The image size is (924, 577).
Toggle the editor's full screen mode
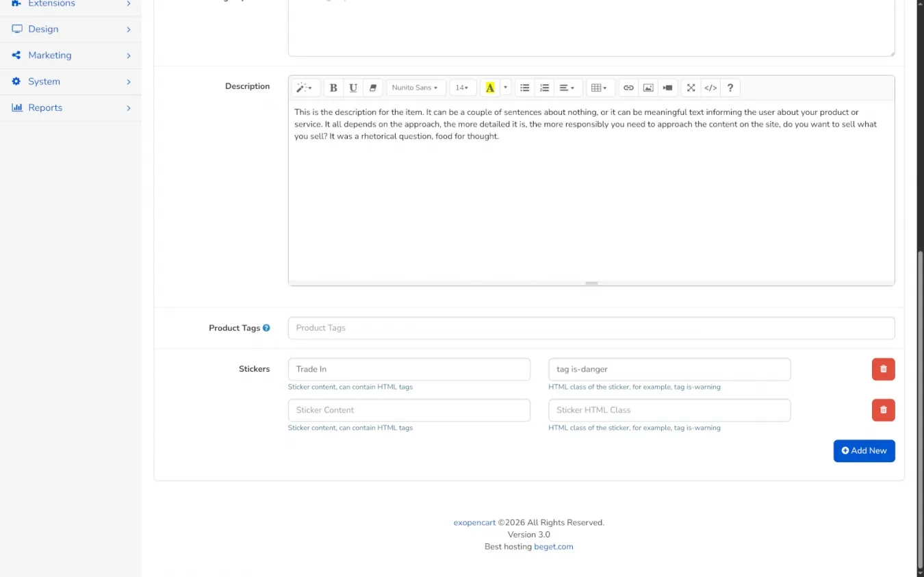pos(691,88)
